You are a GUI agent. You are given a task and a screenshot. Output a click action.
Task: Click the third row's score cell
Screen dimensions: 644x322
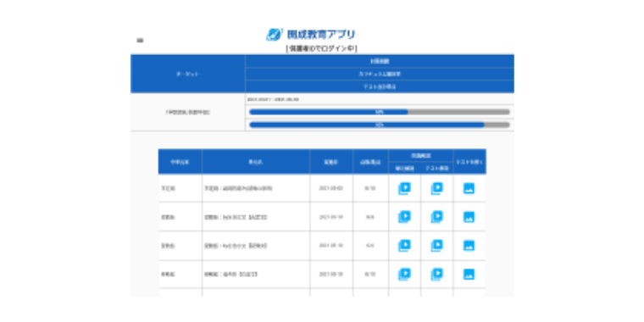point(370,246)
